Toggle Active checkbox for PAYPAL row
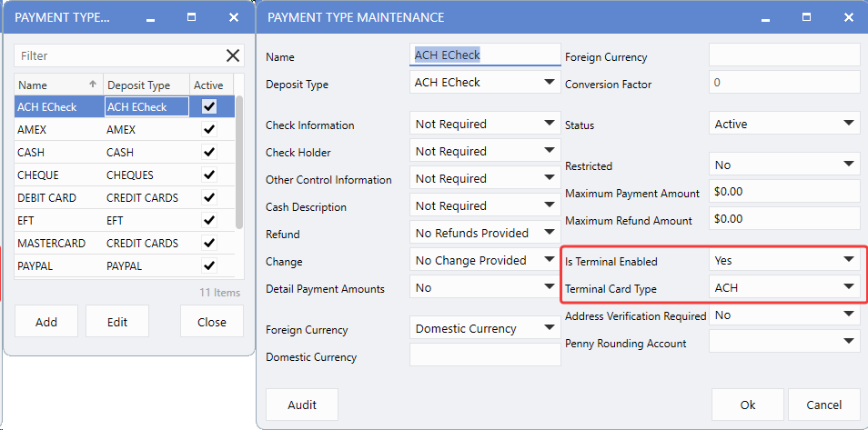Image resolution: width=868 pixels, height=430 pixels. pyautogui.click(x=209, y=265)
